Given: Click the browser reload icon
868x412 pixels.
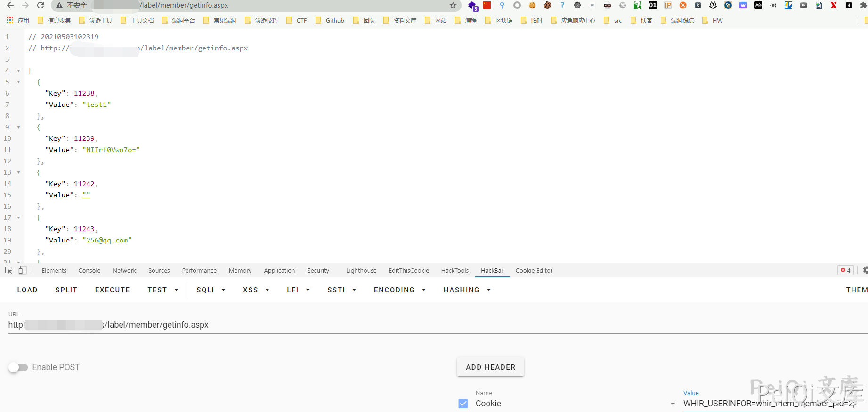Looking at the screenshot, I should [41, 5].
